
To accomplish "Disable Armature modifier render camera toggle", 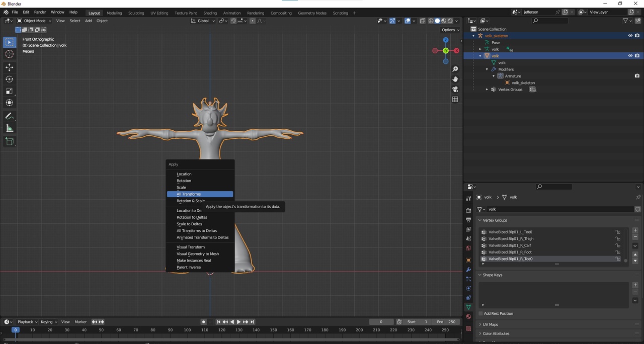I will pyautogui.click(x=637, y=76).
